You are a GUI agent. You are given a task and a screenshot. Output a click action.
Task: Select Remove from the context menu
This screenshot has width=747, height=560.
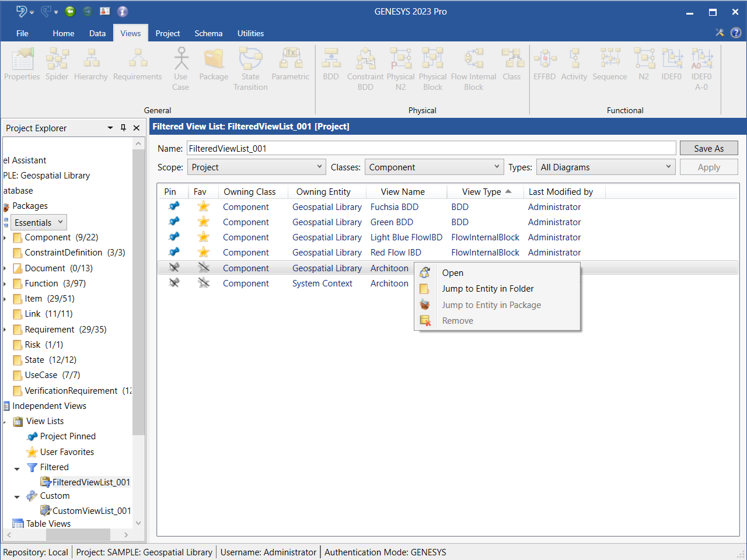click(458, 321)
